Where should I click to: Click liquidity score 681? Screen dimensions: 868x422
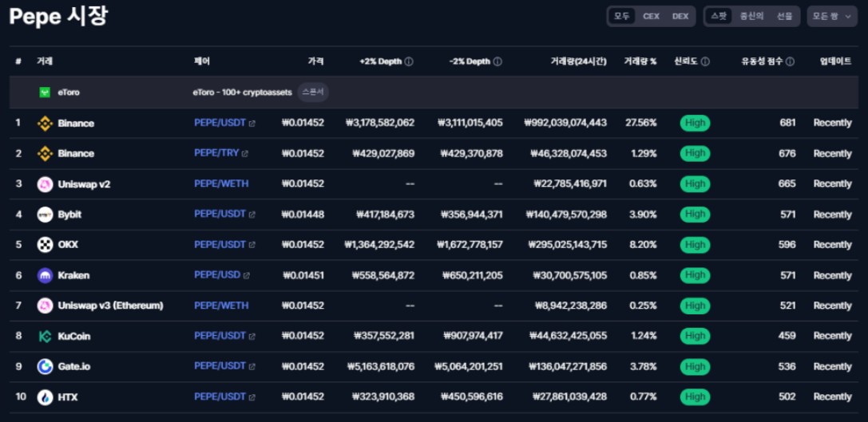click(x=787, y=123)
